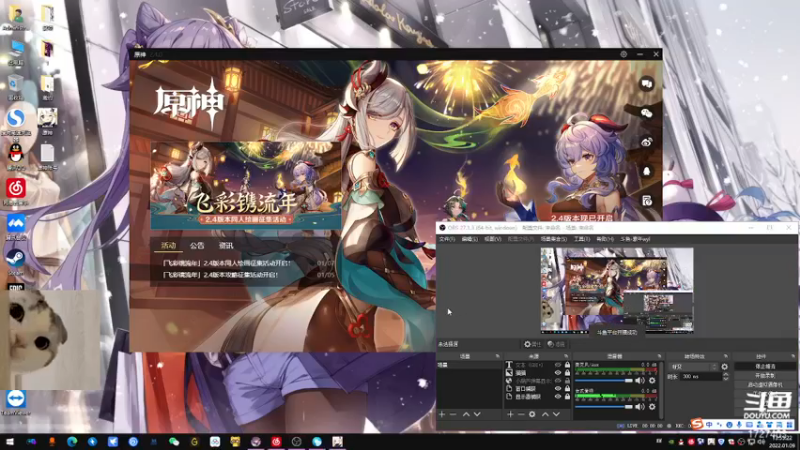Open OBS 帮助 menu
Image resolution: width=800 pixels, height=450 pixels.
point(605,239)
